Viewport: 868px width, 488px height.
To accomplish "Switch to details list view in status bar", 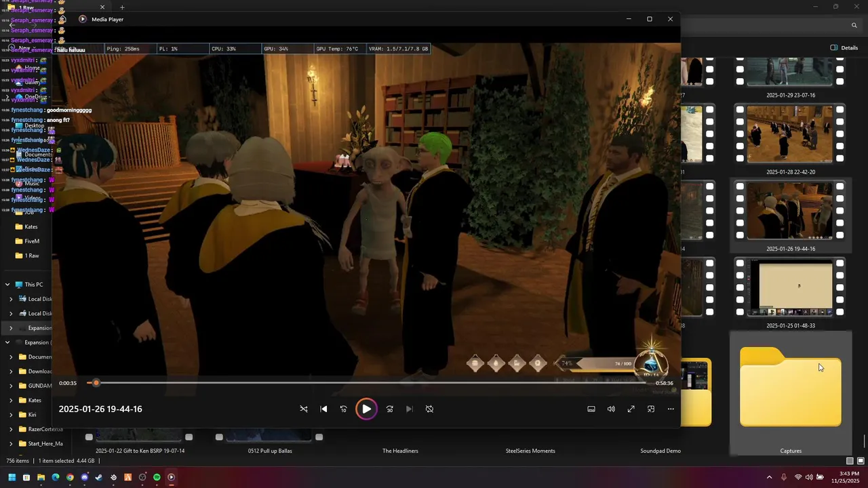I will (850, 461).
